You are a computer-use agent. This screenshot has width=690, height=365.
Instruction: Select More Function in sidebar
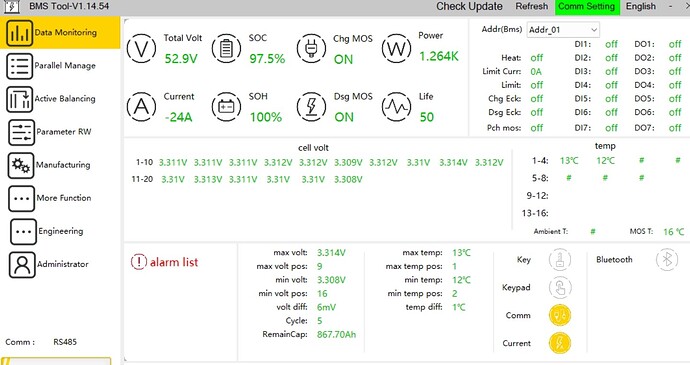[x=60, y=198]
